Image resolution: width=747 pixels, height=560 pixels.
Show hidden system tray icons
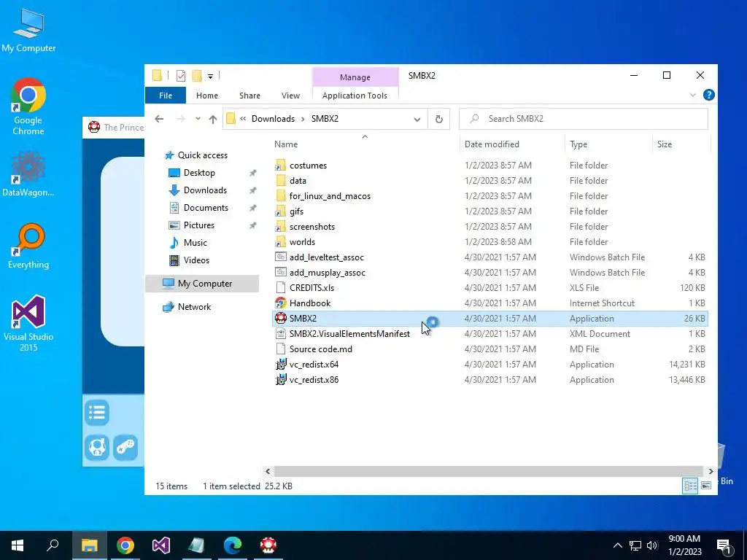click(617, 545)
